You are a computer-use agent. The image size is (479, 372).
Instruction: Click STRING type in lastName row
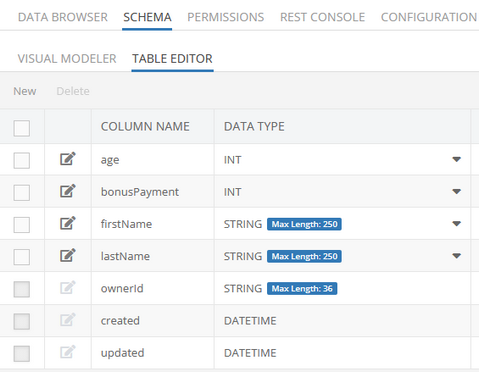tap(243, 256)
